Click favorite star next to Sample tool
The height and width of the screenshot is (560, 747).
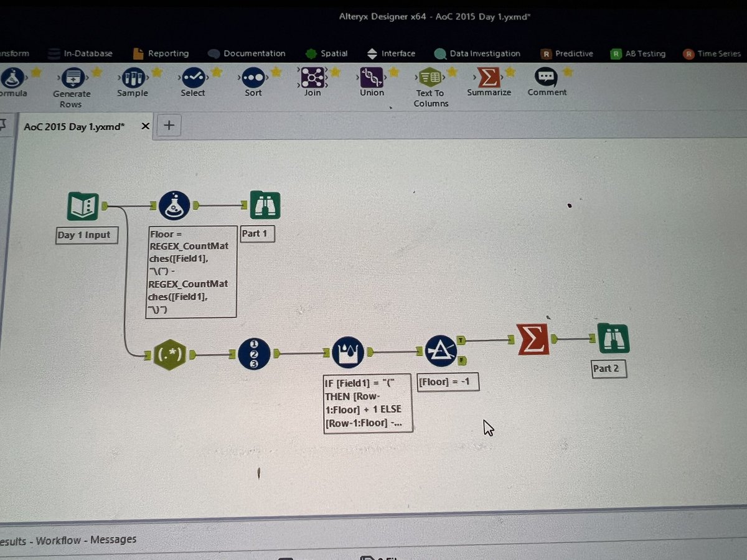(x=156, y=72)
